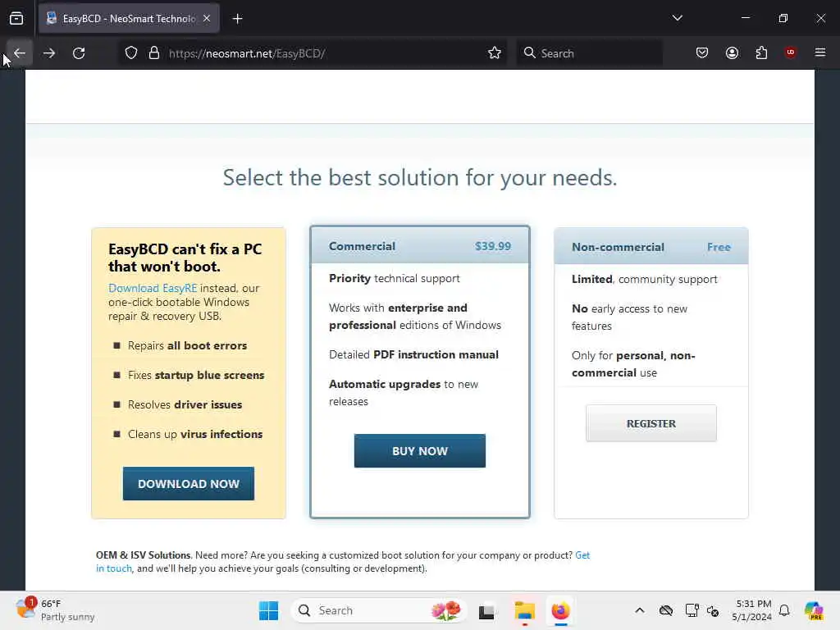Click the taskbar Search box
The height and width of the screenshot is (630, 840).
pyautogui.click(x=378, y=610)
